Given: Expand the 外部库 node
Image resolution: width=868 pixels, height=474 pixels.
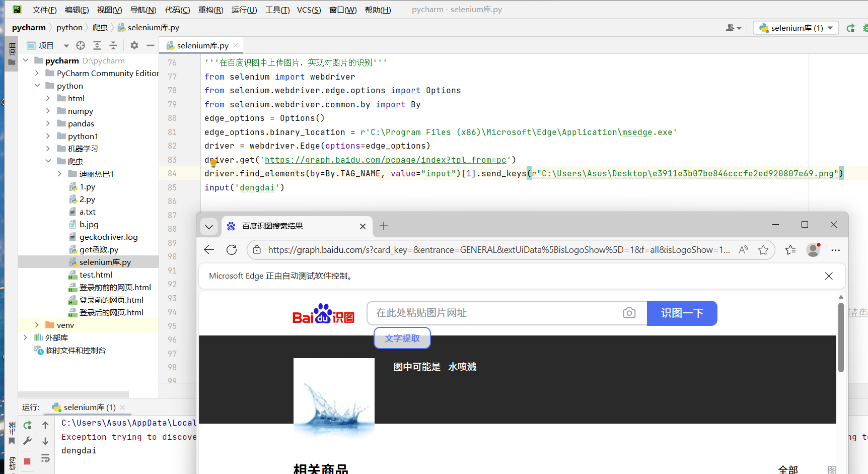Looking at the screenshot, I should pyautogui.click(x=26, y=337).
